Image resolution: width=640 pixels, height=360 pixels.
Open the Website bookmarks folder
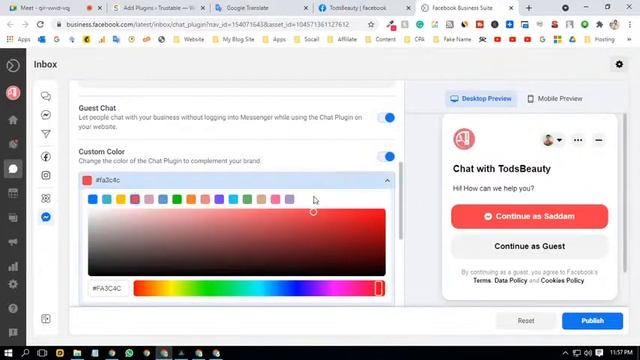click(x=189, y=40)
